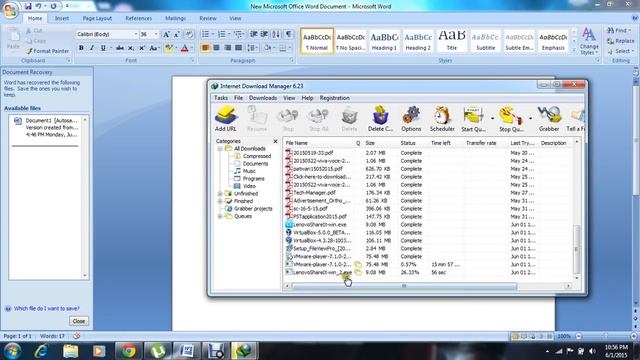640x360 pixels.
Task: Collapse All Downloads tree node in IDM
Action: 220,149
